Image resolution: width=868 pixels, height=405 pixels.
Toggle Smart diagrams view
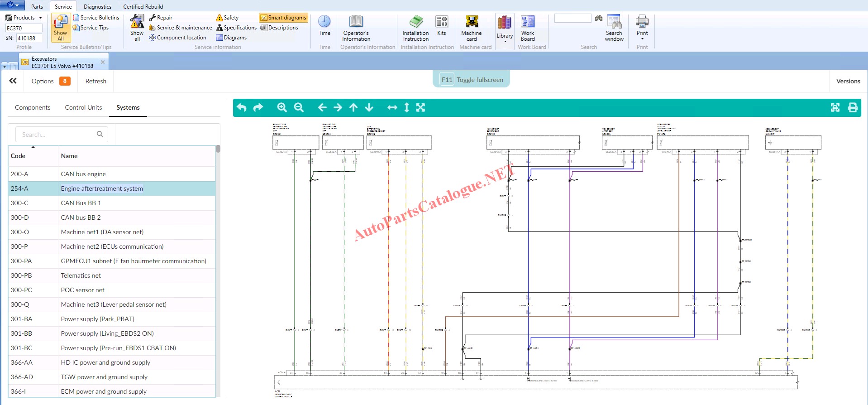point(283,18)
